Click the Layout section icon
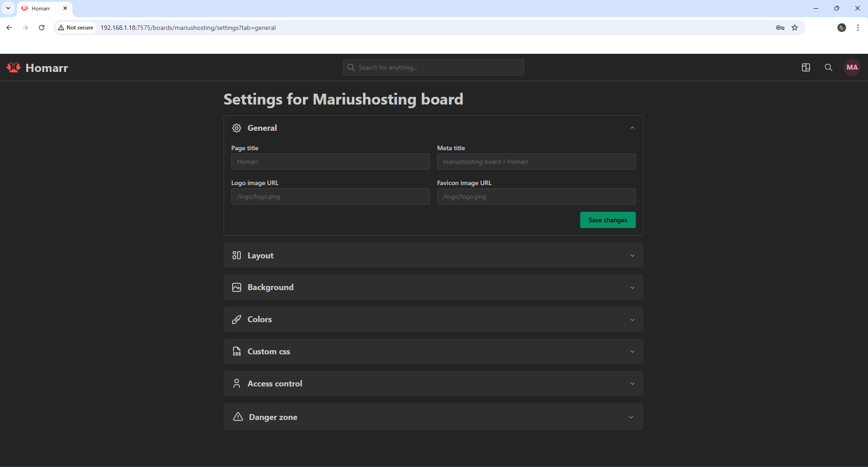 point(237,255)
